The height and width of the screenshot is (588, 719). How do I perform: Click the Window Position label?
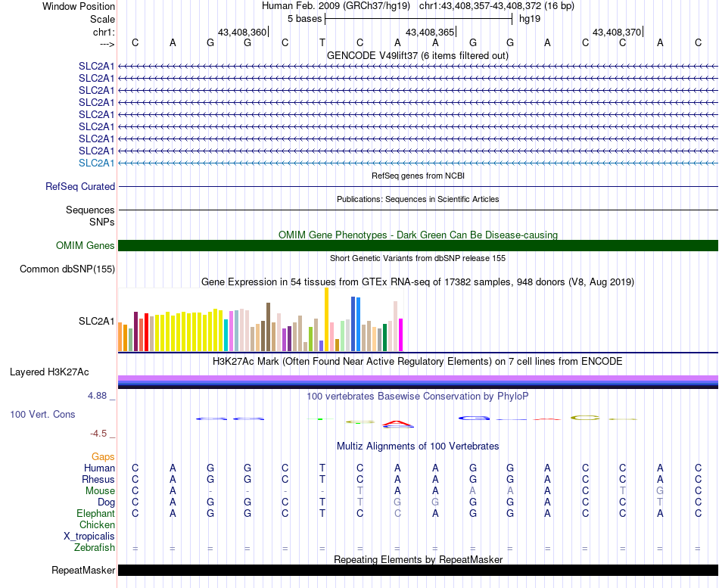point(79,6)
